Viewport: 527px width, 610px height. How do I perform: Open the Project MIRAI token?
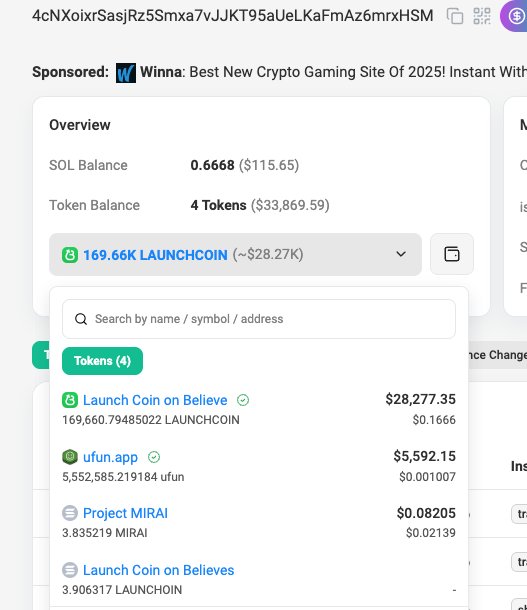[125, 513]
